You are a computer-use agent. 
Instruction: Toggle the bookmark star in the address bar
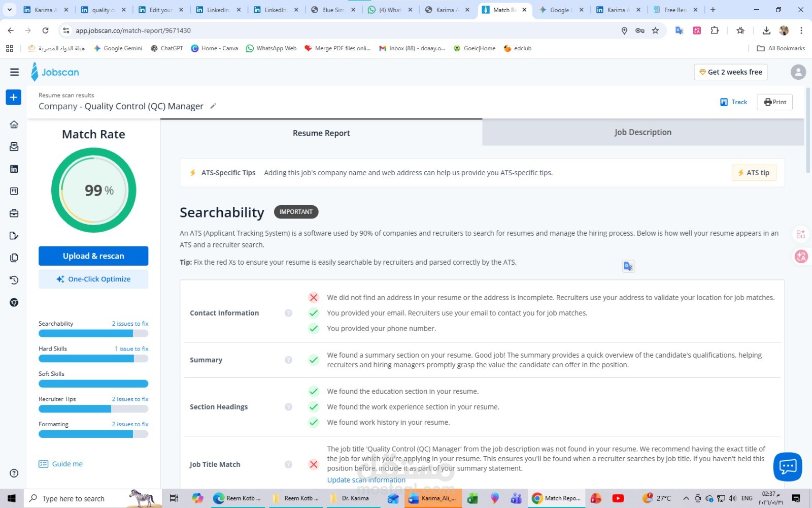654,30
